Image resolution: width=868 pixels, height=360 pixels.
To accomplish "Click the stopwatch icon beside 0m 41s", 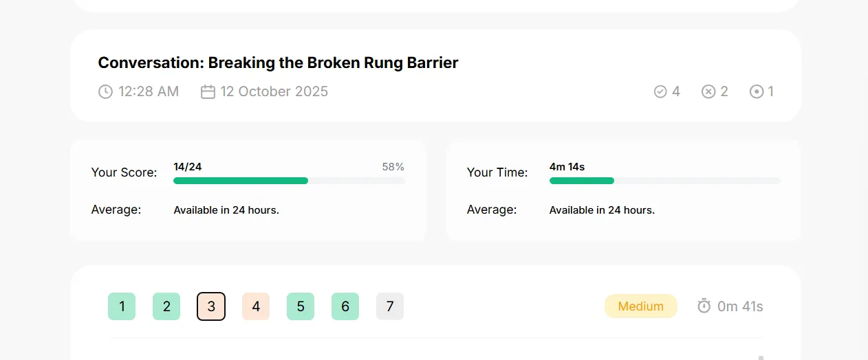I will [x=704, y=306].
